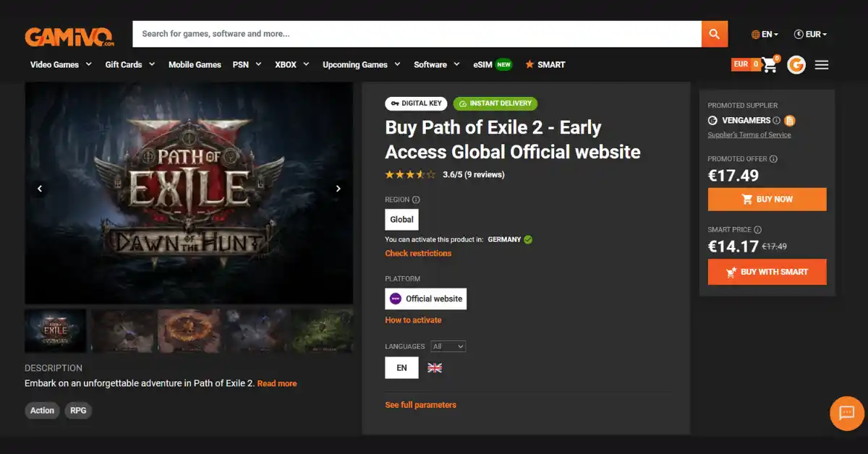Image resolution: width=868 pixels, height=454 pixels.
Task: Open the hamburger menu icon
Action: (822, 65)
